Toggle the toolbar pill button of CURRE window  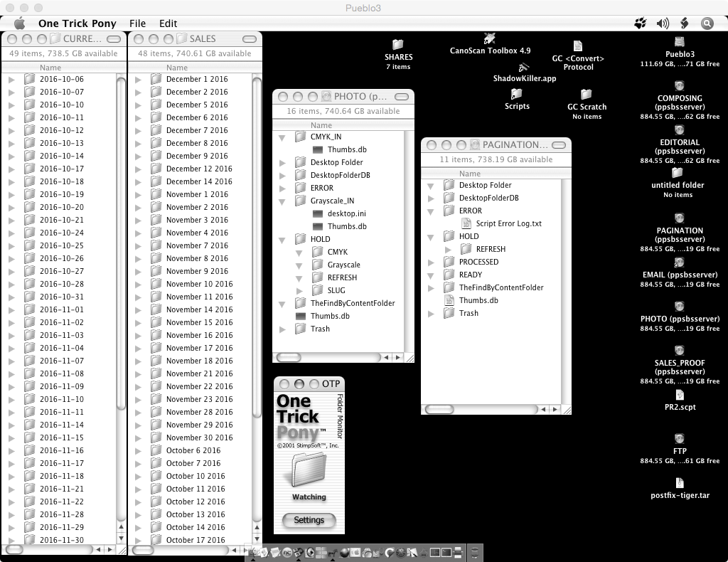coord(114,39)
